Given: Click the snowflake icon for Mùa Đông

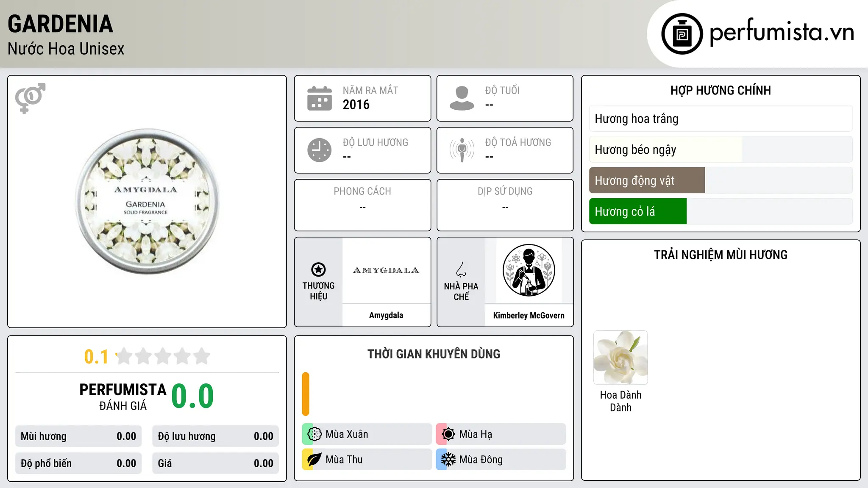Looking at the screenshot, I should click(448, 460).
